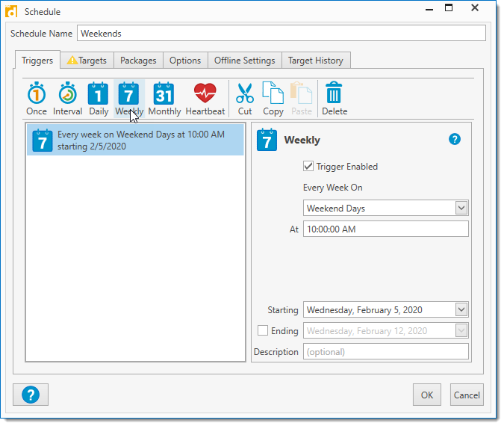Copy the selected trigger
Screen dimensions: 504x426
[273, 99]
